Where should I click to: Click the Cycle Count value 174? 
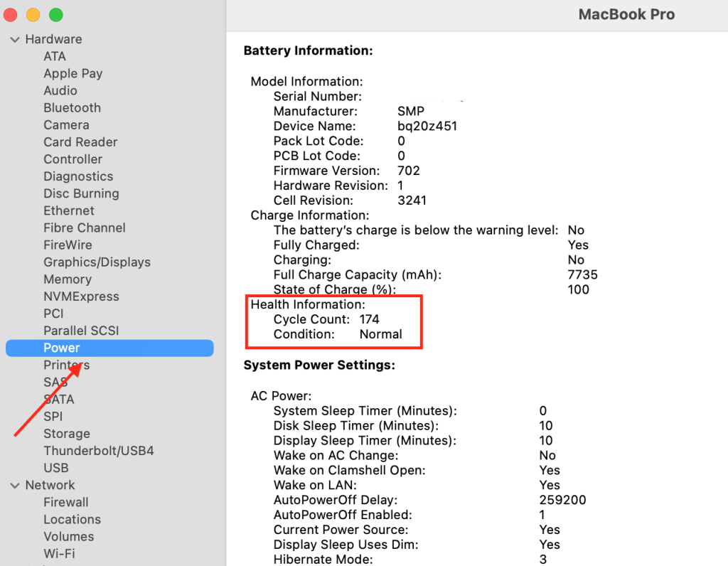[x=370, y=319]
